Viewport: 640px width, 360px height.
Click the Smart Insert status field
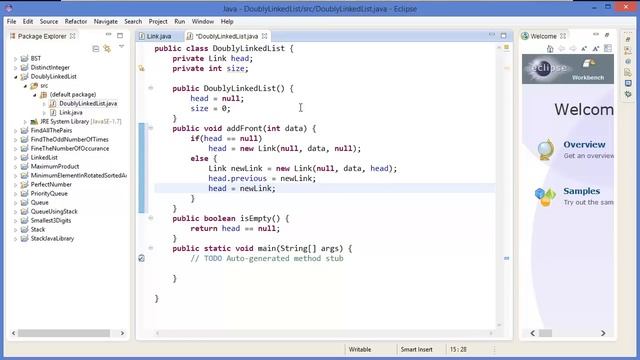tap(416, 349)
